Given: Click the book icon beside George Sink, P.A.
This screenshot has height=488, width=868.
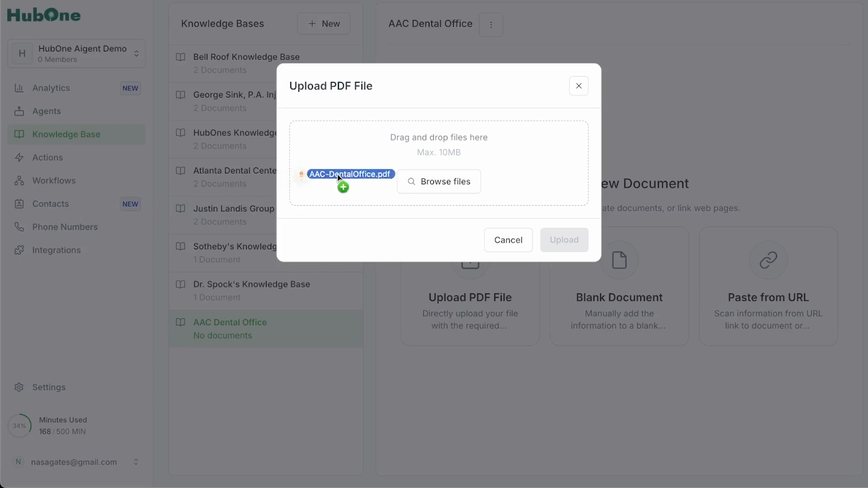Looking at the screenshot, I should click(x=181, y=94).
